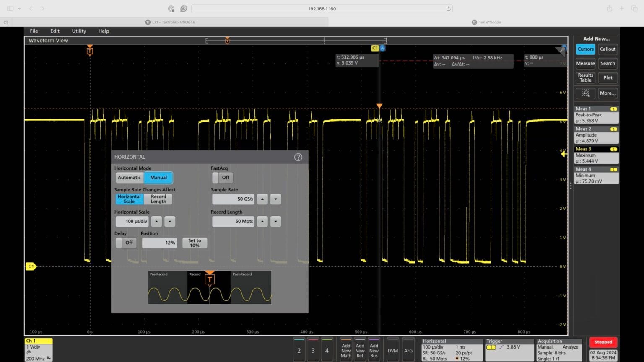The image size is (644, 362).
Task: Select the Meas 1 Peak-to-Peak badge
Action: tap(596, 115)
